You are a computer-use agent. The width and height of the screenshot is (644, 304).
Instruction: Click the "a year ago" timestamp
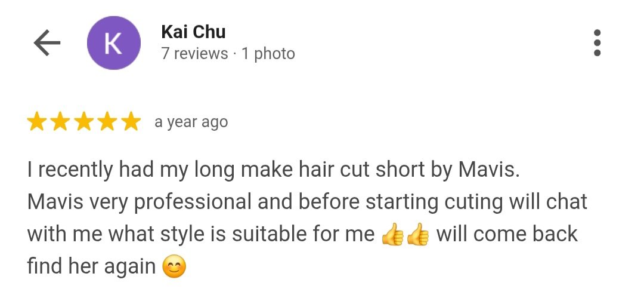(x=191, y=122)
